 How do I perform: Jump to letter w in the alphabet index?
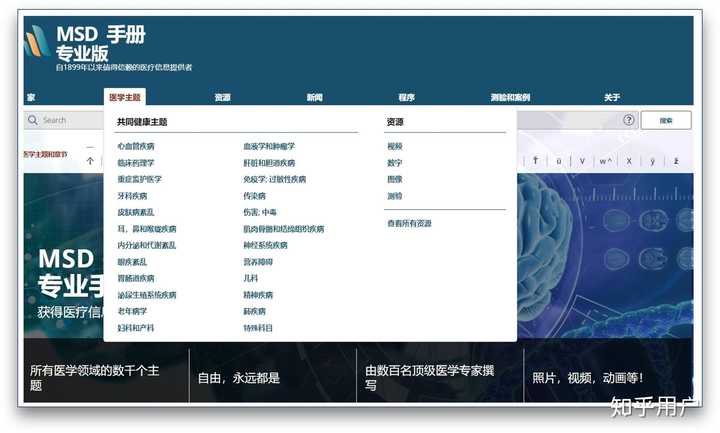606,161
